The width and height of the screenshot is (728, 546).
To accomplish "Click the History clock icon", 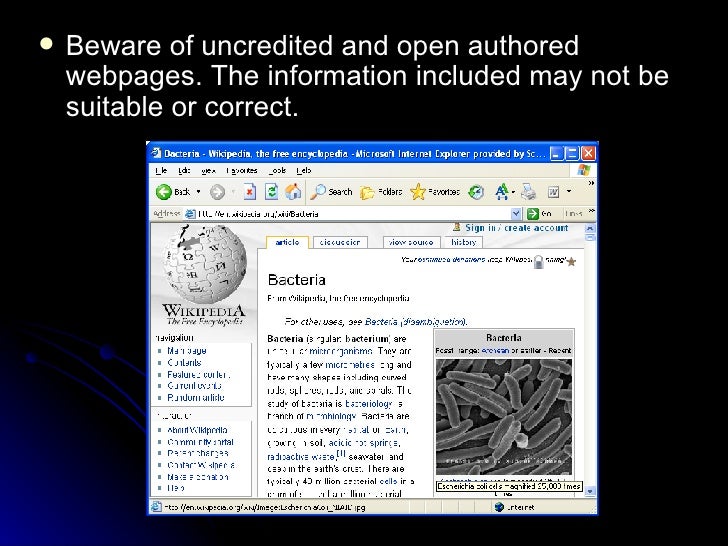I will (x=476, y=192).
